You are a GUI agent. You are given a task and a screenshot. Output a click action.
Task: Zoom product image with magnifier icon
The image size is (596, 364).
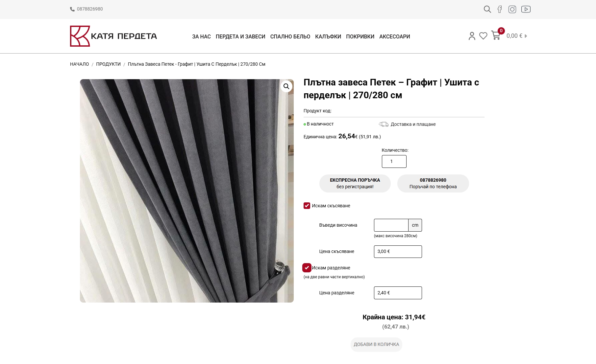pos(286,86)
